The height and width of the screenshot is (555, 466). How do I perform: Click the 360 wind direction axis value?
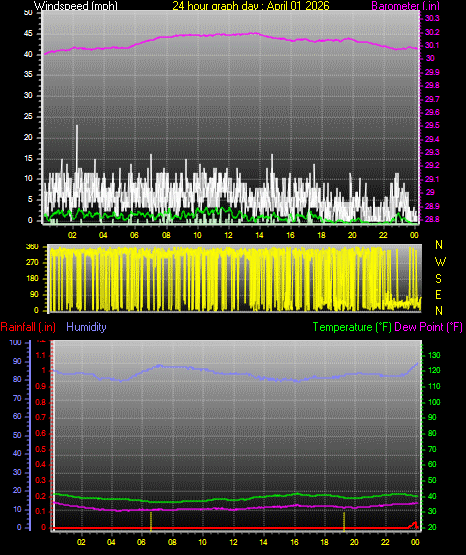tap(32, 247)
